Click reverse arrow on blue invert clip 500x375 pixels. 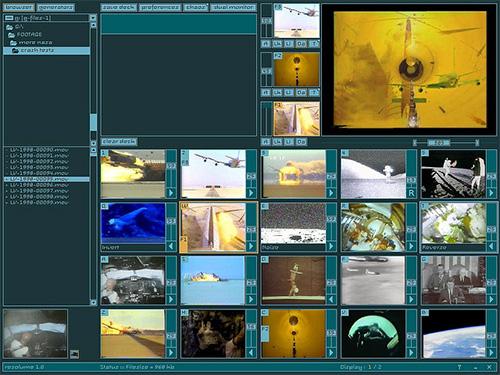point(171,246)
